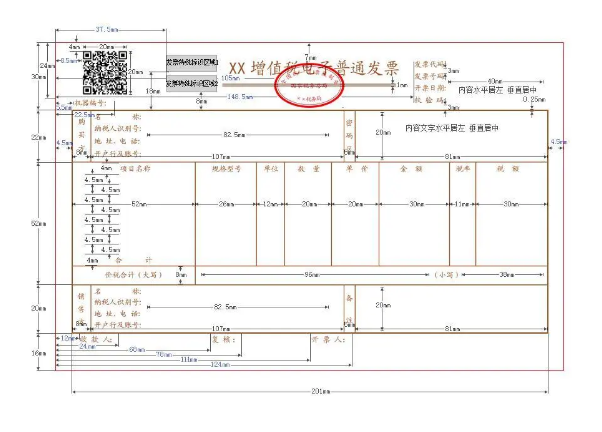The image size is (602, 432).
Task: Click the red oval tax bureau seal
Action: pos(309,85)
